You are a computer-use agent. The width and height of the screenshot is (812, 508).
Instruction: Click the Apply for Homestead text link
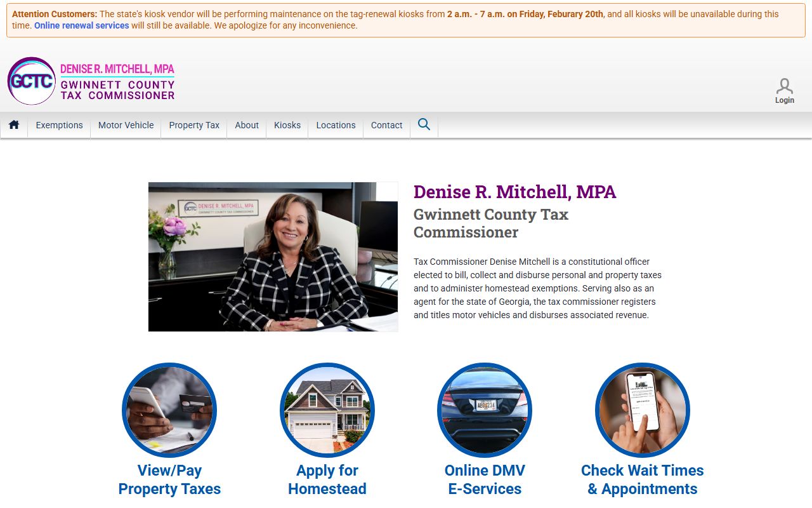point(327,479)
